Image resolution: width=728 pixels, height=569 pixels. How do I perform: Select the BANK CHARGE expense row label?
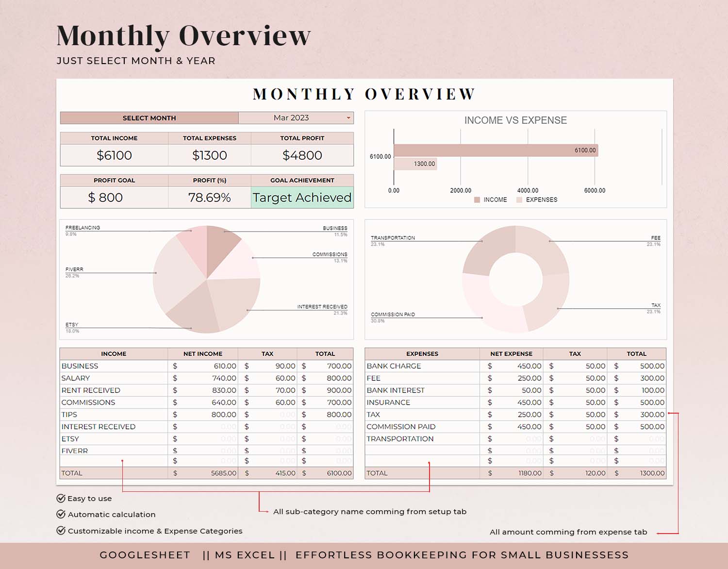click(394, 366)
